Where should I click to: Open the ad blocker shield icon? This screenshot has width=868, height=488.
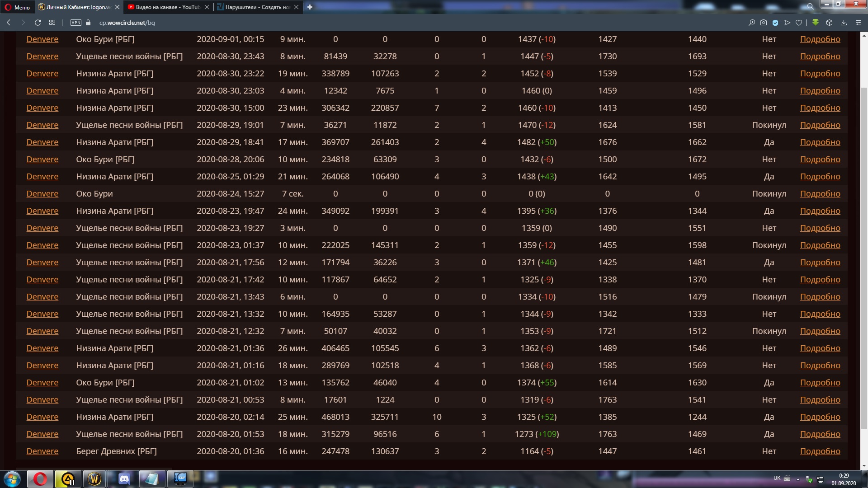coord(775,23)
